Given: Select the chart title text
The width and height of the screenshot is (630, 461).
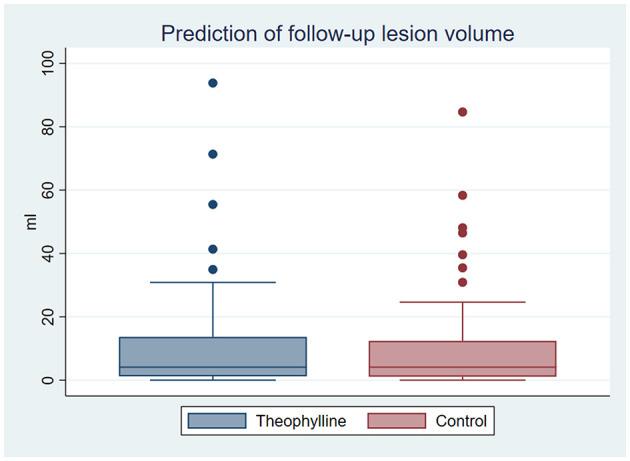Looking at the screenshot, I should 338,34.
